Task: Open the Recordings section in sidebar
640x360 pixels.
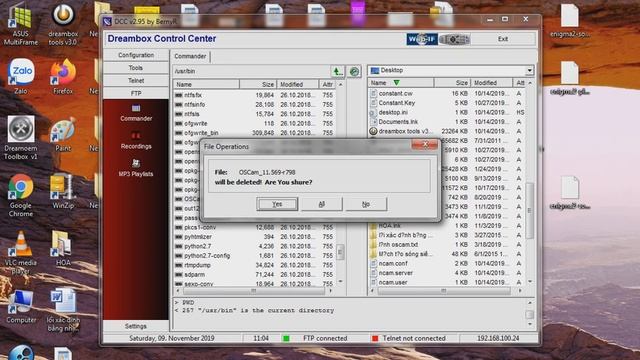Action: [136, 141]
